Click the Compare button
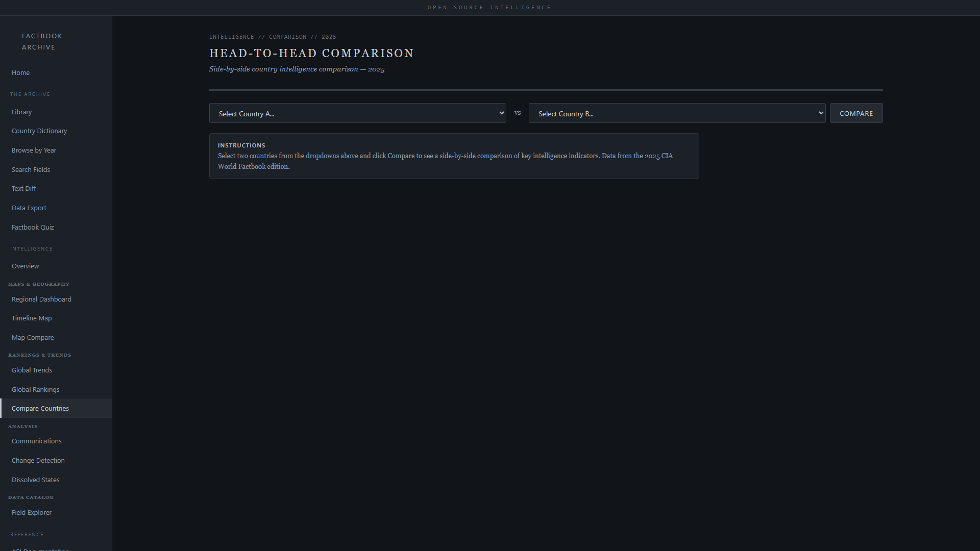Viewport: 980px width, 551px height. pyautogui.click(x=856, y=113)
